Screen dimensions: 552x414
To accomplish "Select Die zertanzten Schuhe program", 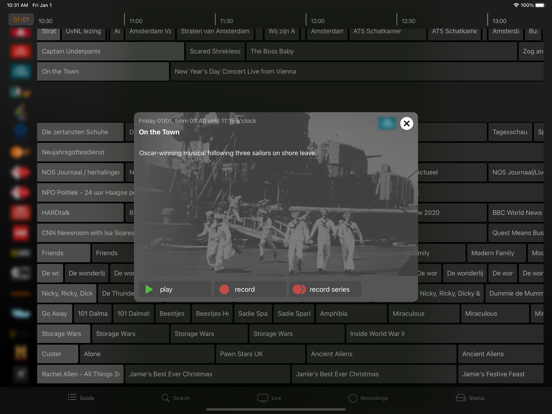I will click(80, 132).
